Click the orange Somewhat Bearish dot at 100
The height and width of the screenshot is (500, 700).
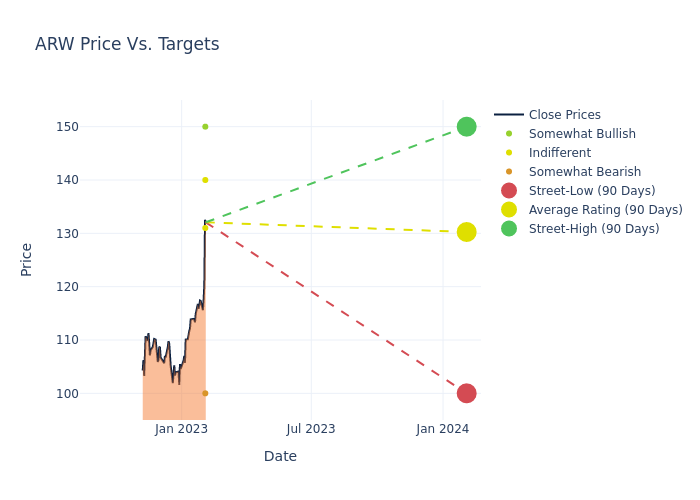(x=205, y=393)
